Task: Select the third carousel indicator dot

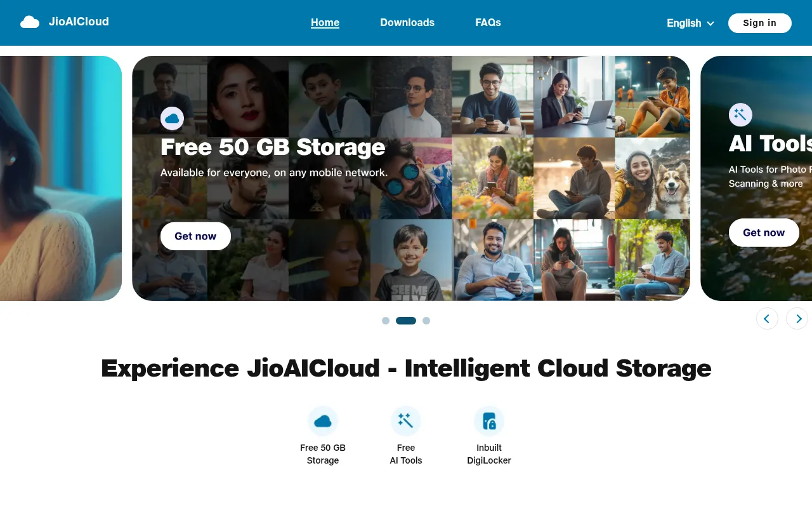Action: pos(426,321)
